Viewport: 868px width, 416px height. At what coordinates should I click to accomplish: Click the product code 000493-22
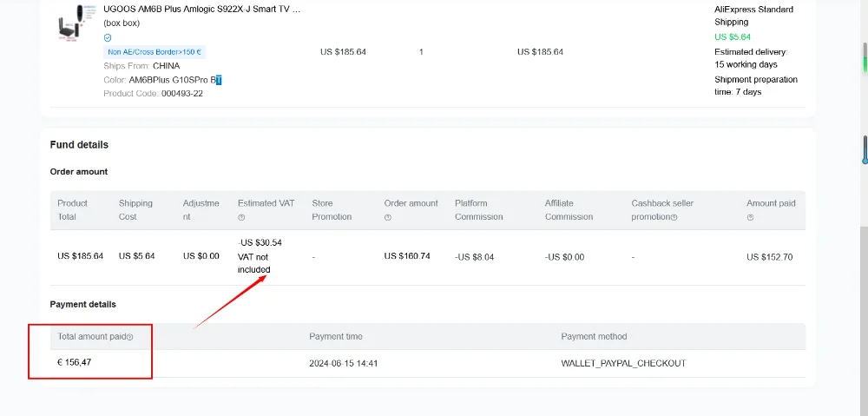182,94
